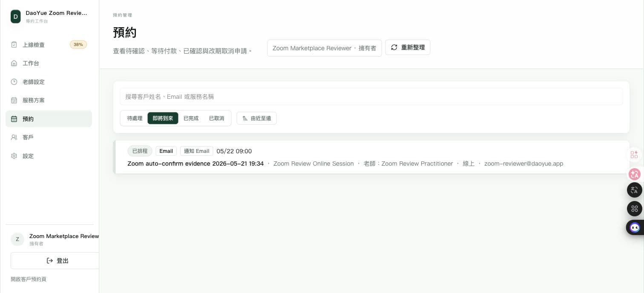Select the 即將到來 filter tab
The image size is (644, 293).
coord(163,118)
